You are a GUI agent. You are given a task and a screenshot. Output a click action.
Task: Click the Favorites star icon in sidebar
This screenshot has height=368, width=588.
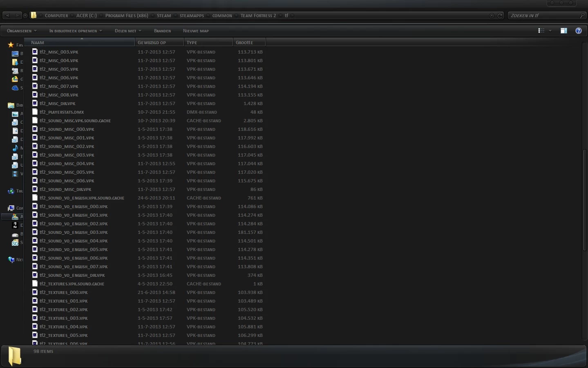(x=11, y=45)
